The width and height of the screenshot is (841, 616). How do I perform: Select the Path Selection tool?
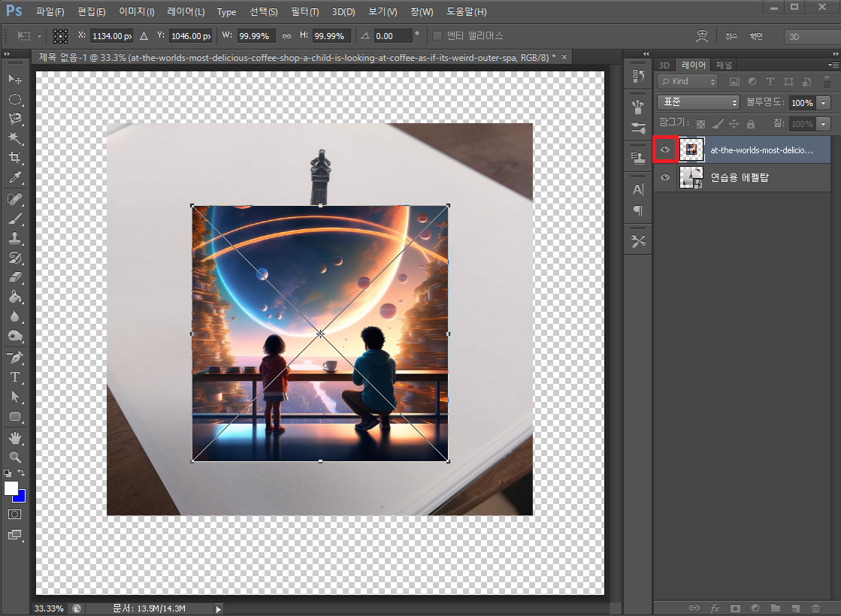coord(15,397)
